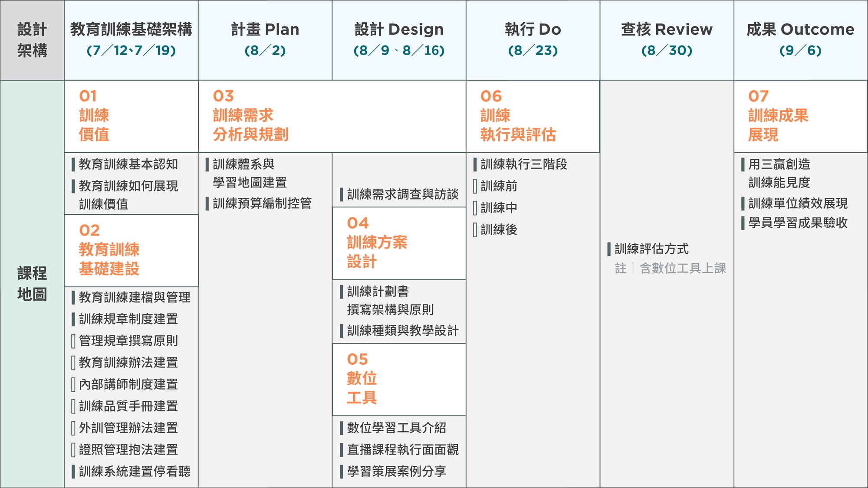Viewport: 868px width, 488px height.
Task: Click module 04 訓練方案設計 card
Action: pyautogui.click(x=399, y=243)
